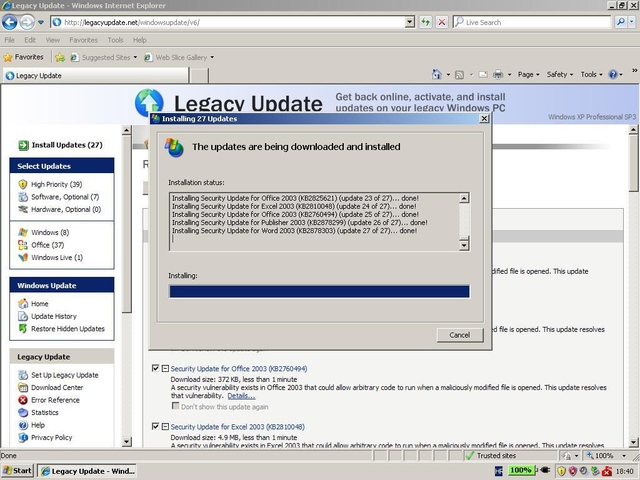Click the Print icon in command bar
The image size is (640, 480).
click(497, 74)
